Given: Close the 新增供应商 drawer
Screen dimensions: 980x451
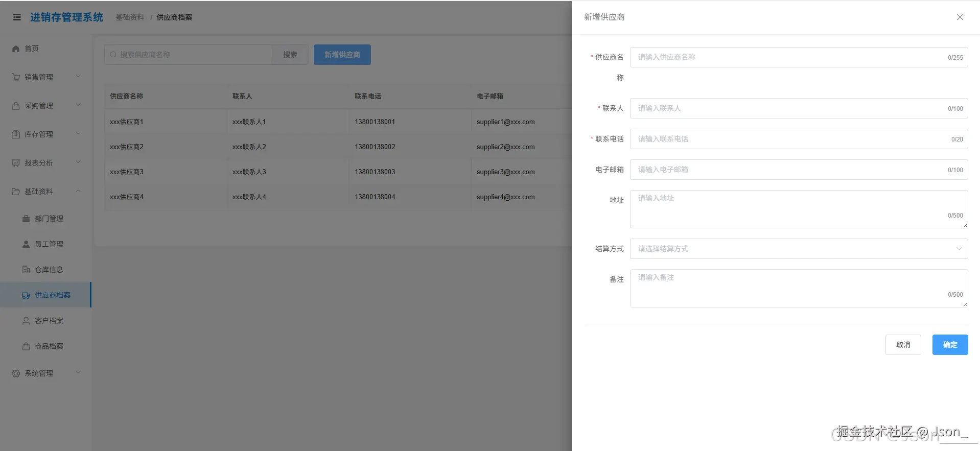Looking at the screenshot, I should [x=960, y=17].
